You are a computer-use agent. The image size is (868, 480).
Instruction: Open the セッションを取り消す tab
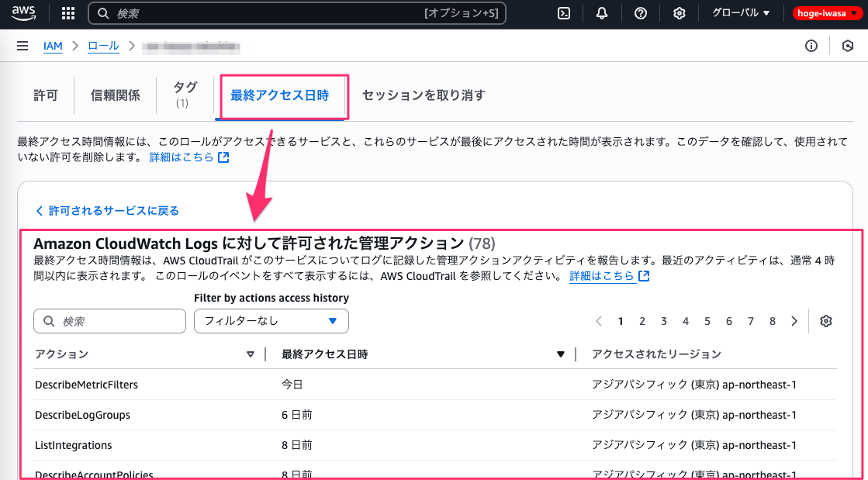click(424, 95)
